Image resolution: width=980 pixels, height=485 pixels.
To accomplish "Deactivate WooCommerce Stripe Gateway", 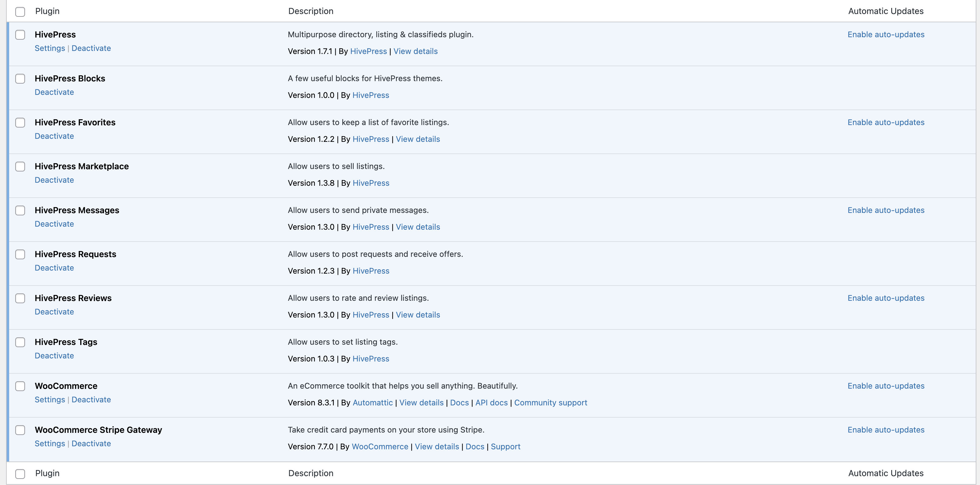I will pyautogui.click(x=91, y=444).
